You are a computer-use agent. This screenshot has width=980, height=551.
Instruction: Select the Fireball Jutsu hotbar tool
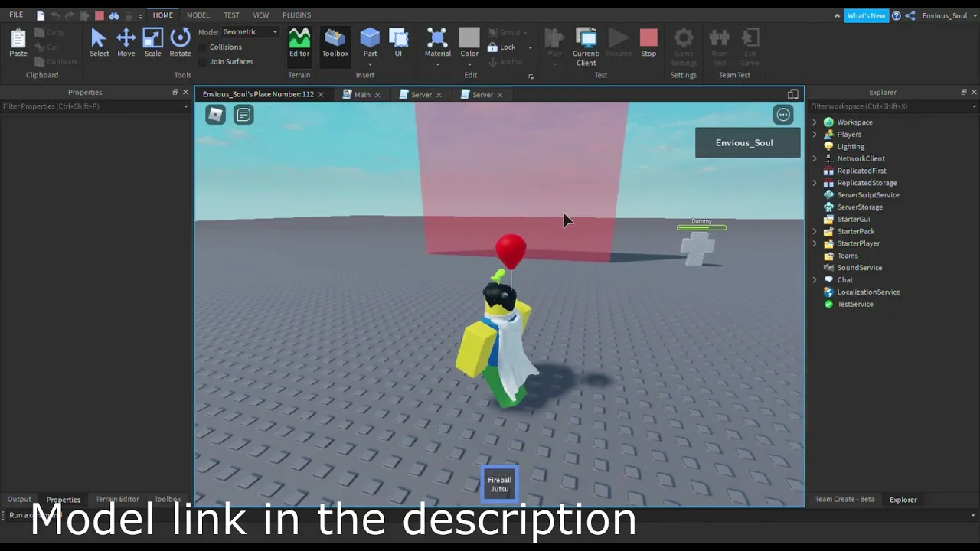click(x=499, y=484)
